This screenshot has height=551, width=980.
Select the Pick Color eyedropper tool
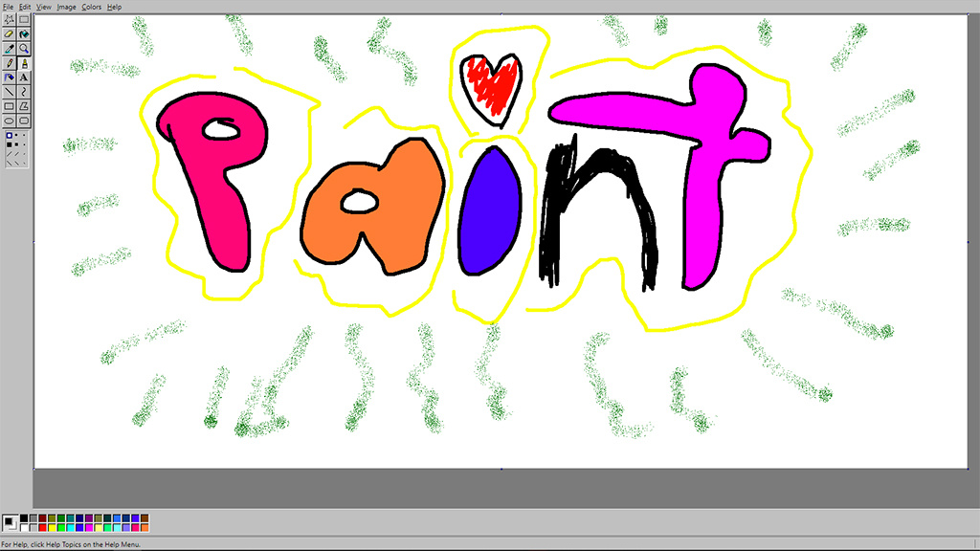(9, 48)
